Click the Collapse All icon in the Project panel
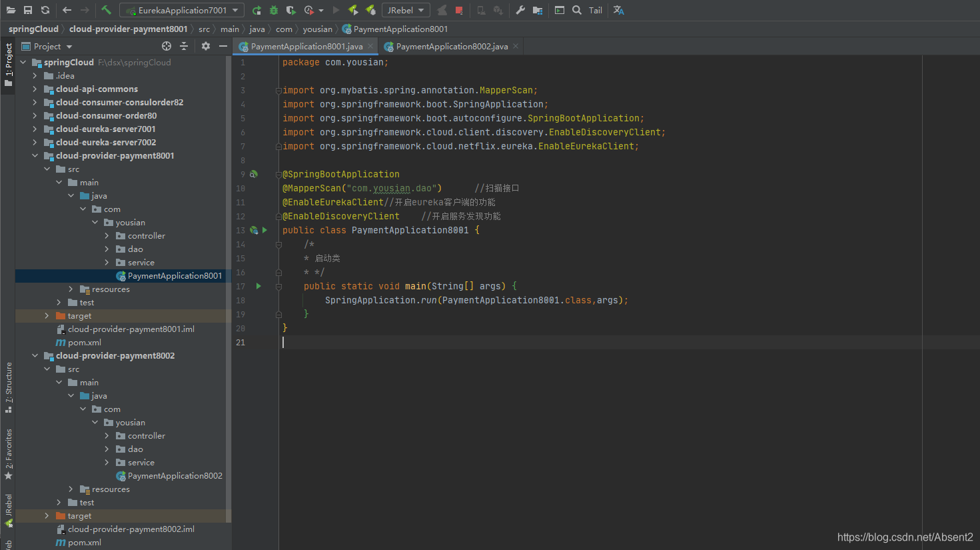This screenshot has height=550, width=980. point(184,46)
